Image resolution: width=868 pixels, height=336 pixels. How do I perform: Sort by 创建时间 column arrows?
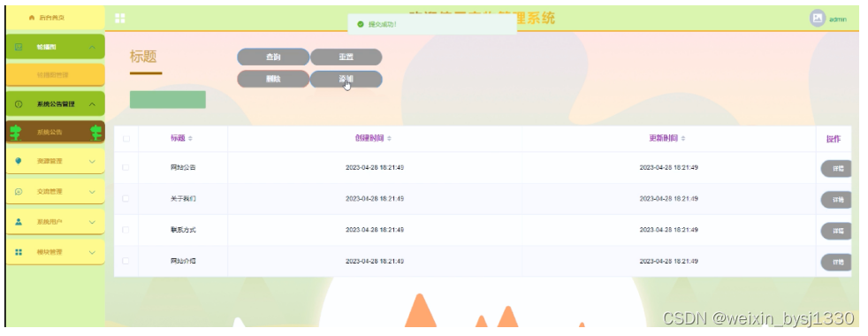coord(389,139)
